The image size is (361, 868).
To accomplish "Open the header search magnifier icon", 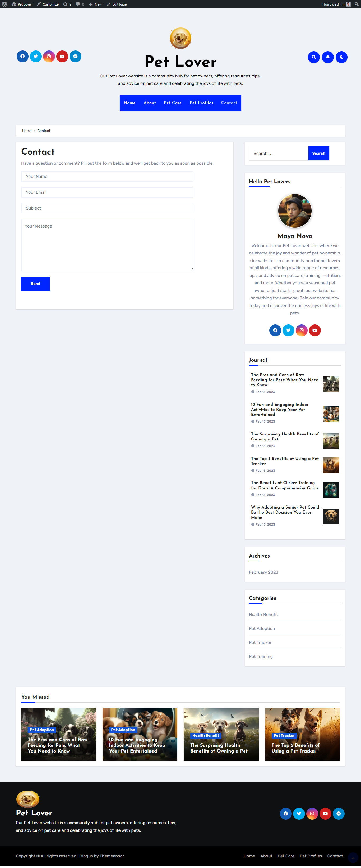I will (313, 57).
